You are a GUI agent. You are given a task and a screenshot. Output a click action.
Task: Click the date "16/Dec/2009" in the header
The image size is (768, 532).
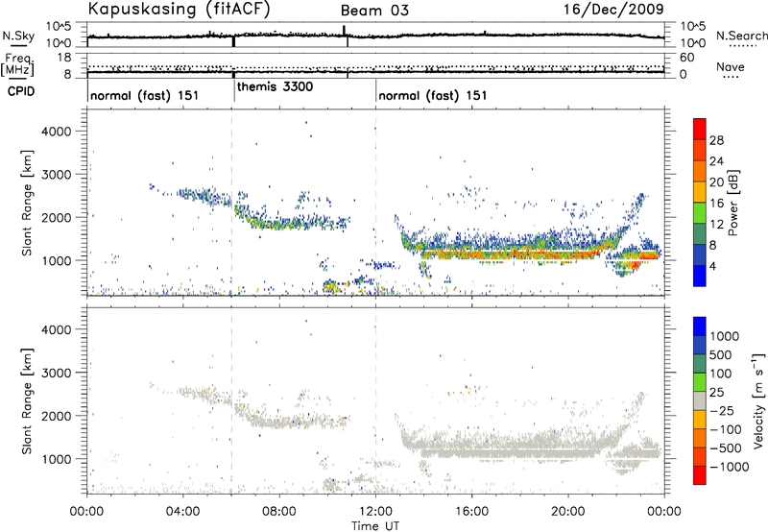[613, 10]
